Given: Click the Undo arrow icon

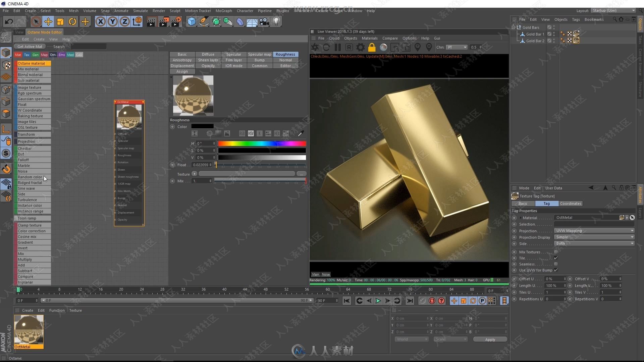Looking at the screenshot, I should pyautogui.click(x=9, y=22).
